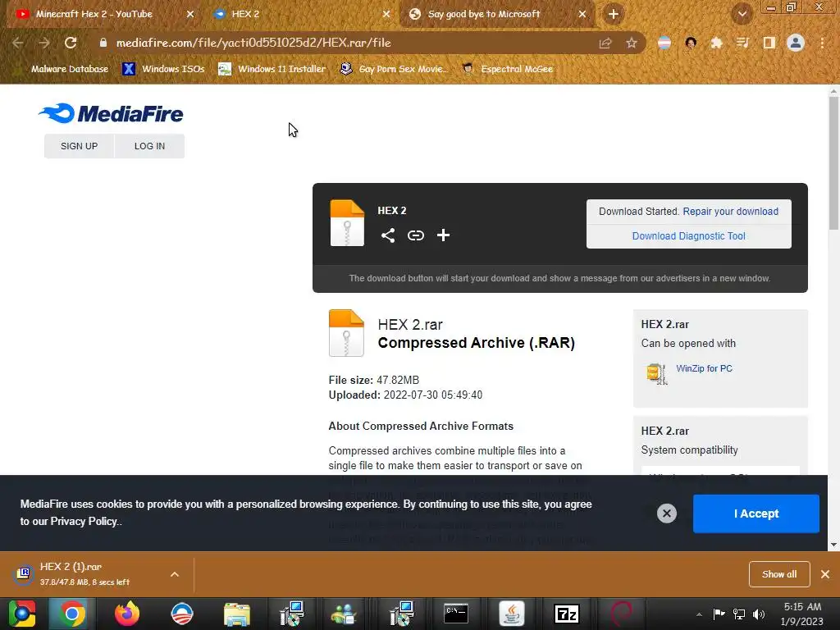This screenshot has height=630, width=840.
Task: Open the command prompt from taskbar
Action: (456, 614)
